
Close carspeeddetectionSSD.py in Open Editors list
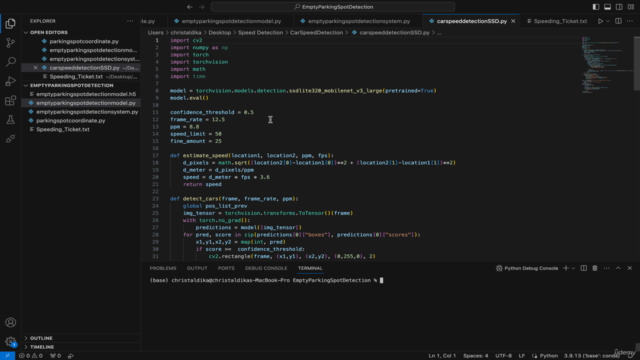pyautogui.click(x=36, y=68)
